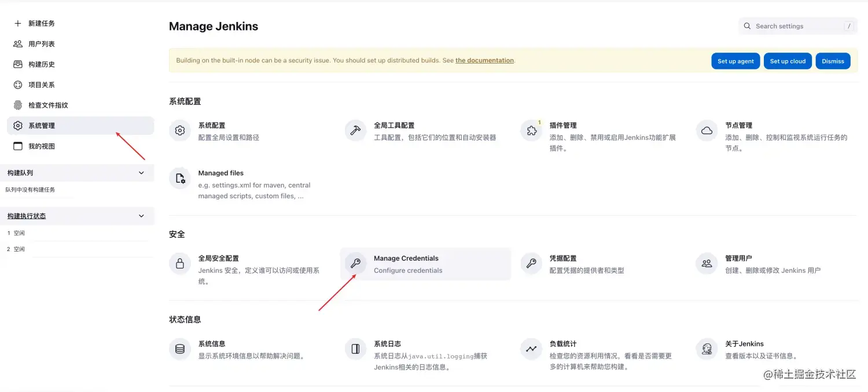Screen dimensions: 868x392
Task: Click the magnifier icon in Search settings
Action: [748, 26]
